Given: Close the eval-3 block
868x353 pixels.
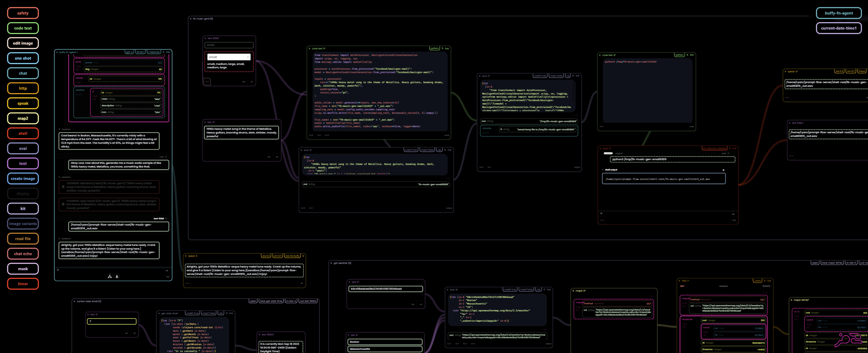Looking at the screenshot, I should click(x=480, y=76).
